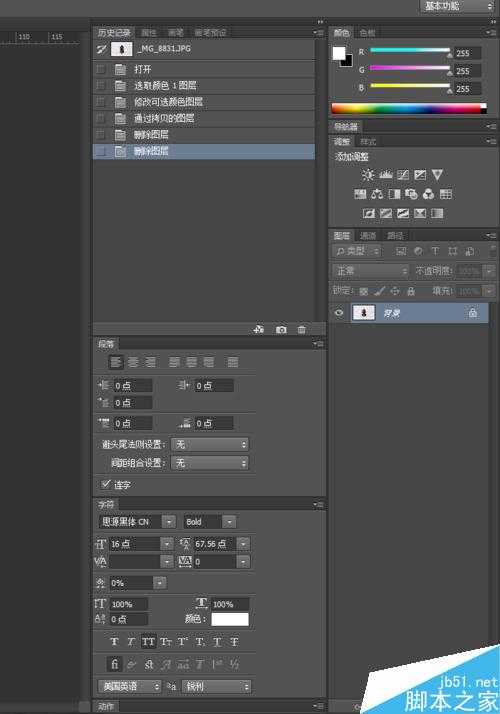The height and width of the screenshot is (714, 500).
Task: Click the foreground color swatch in Color panel
Action: pos(339,53)
